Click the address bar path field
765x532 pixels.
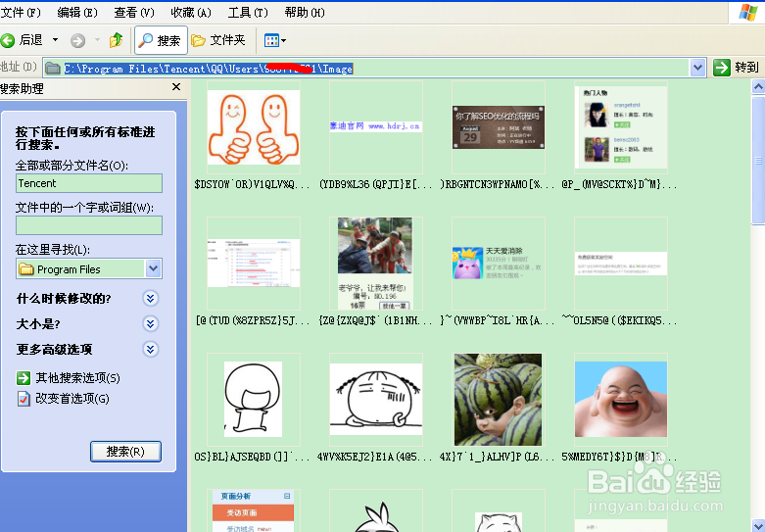tap(366, 69)
